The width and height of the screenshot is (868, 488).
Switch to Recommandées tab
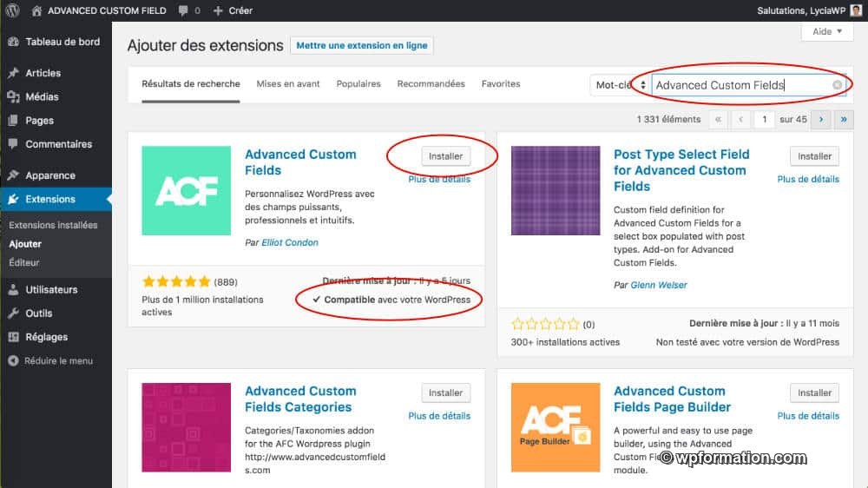click(431, 84)
